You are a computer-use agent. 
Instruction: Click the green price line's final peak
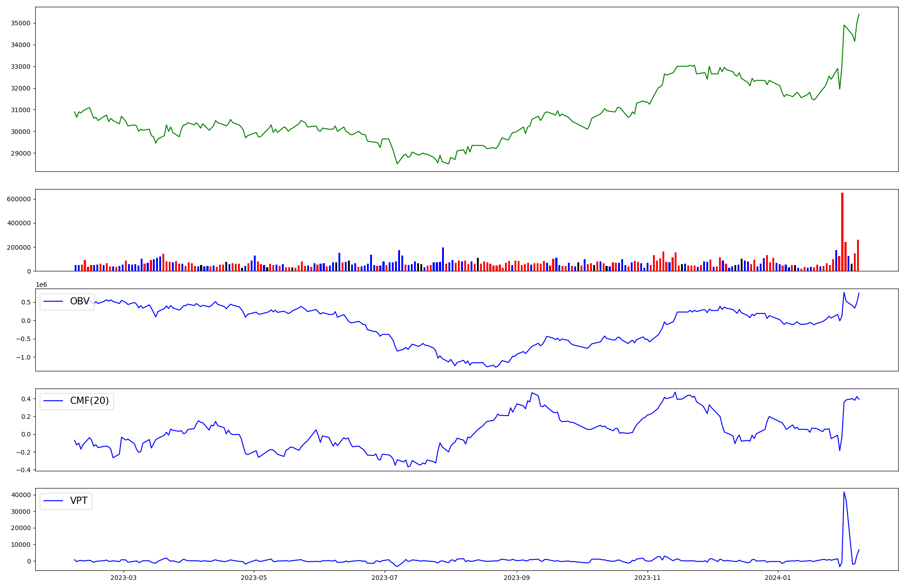[859, 14]
